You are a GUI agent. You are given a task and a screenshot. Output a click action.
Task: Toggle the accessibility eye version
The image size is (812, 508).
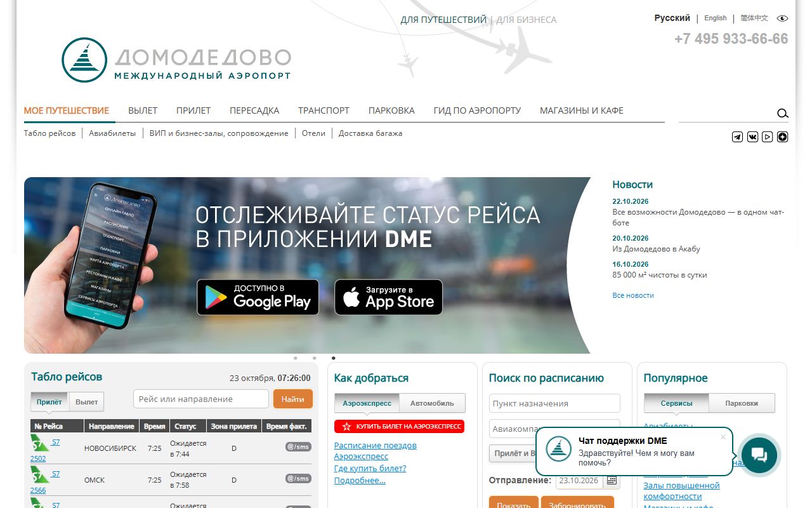coord(783,18)
